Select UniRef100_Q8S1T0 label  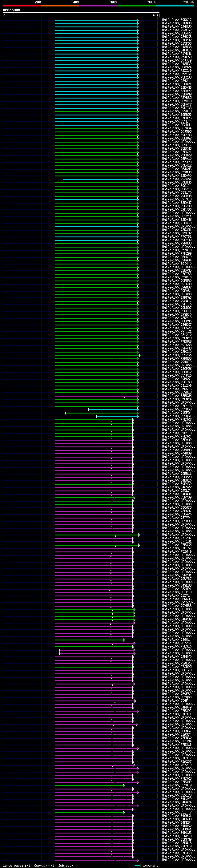pos(177,192)
